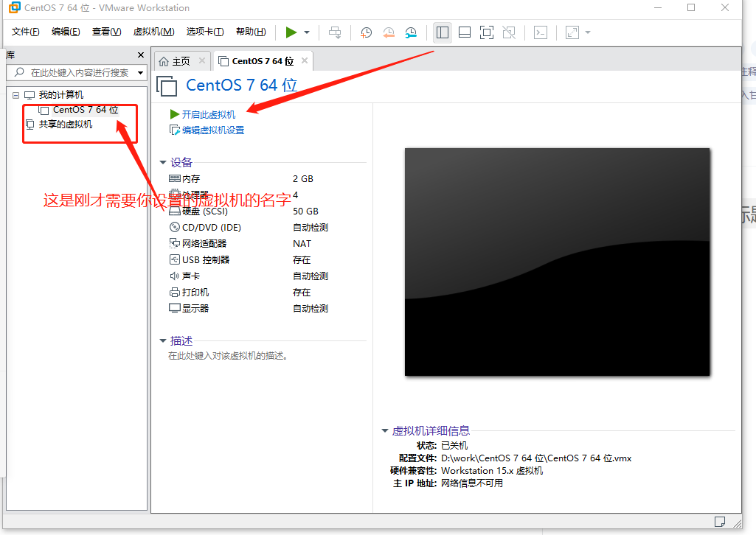Select 我的计算机 in the library tree

coord(60,95)
